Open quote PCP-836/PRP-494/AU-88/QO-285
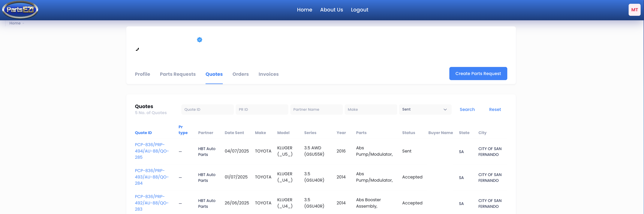The image size is (644, 214). [152, 151]
